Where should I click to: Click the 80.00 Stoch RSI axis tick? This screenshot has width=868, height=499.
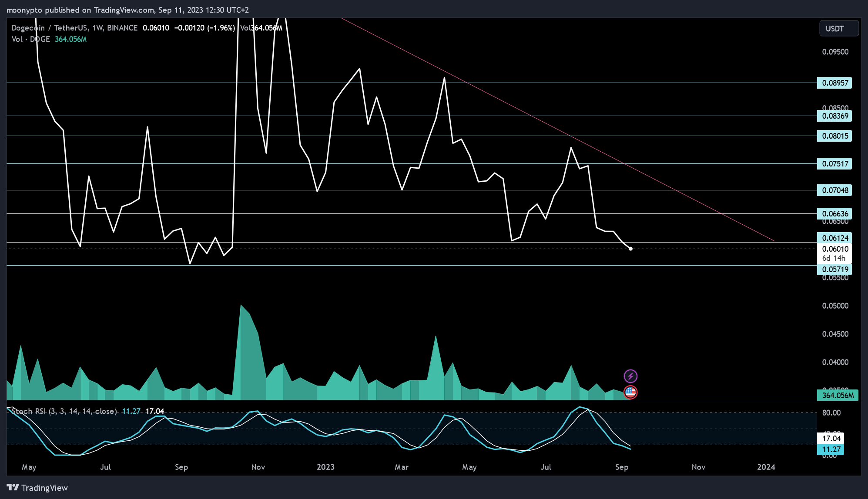coord(831,413)
